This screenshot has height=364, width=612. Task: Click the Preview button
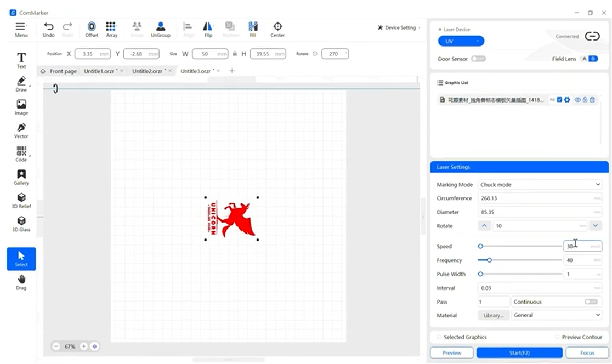click(x=451, y=352)
